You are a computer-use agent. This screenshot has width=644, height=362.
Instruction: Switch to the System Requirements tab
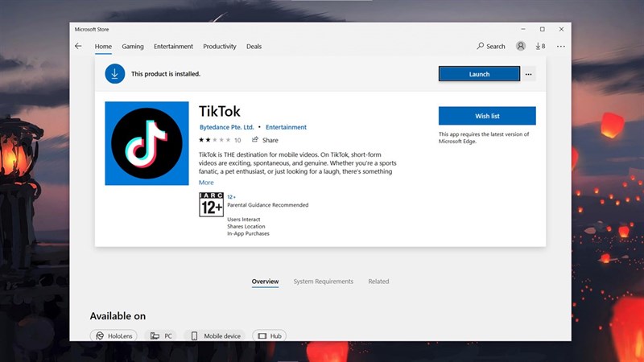pos(323,282)
